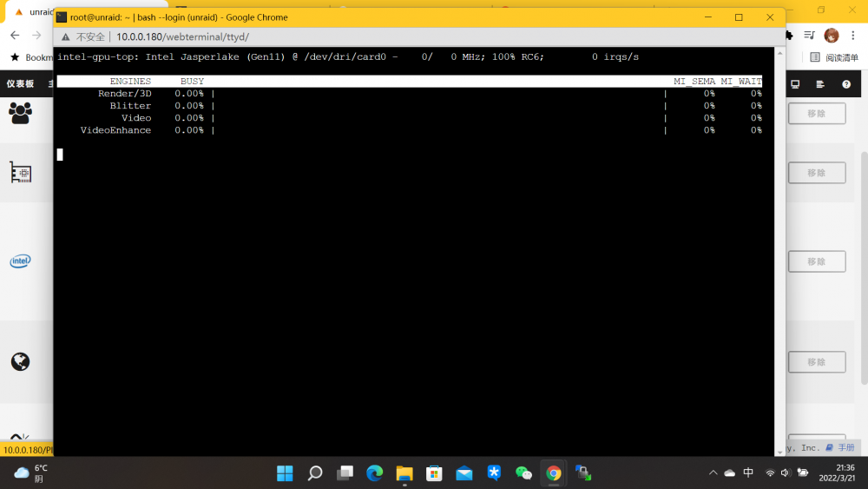The height and width of the screenshot is (489, 868).
Task: Click the unraid tab in background Chrome
Action: click(35, 11)
